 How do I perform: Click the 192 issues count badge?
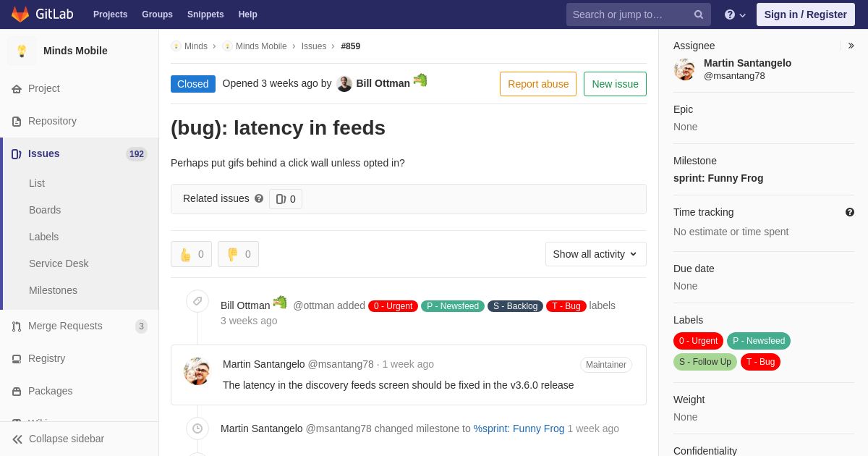click(x=137, y=154)
